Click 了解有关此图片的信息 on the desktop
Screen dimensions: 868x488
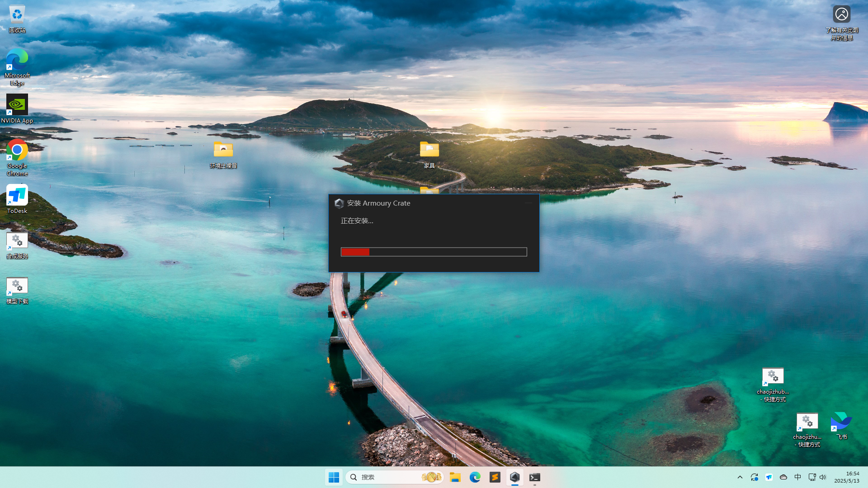[x=842, y=14]
